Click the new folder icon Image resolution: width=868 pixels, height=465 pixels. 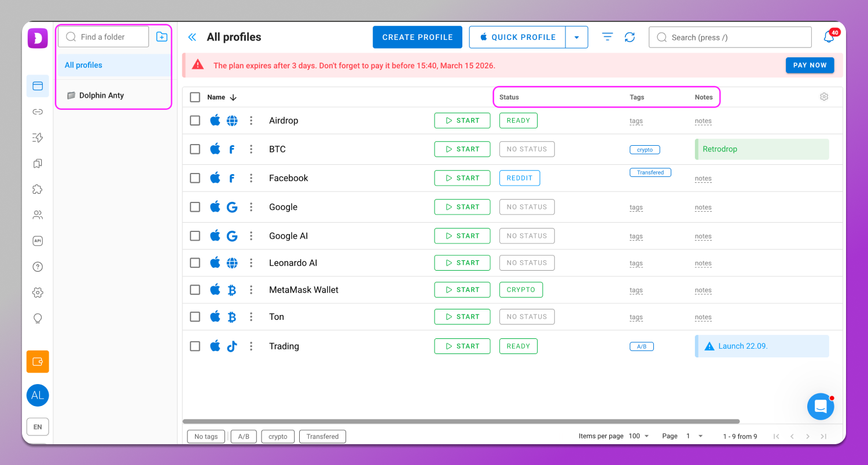(x=162, y=37)
